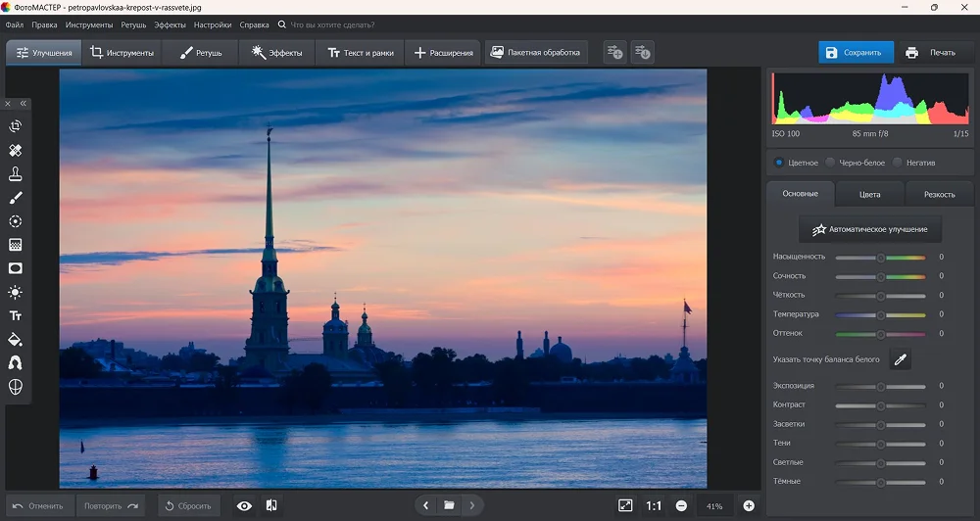Open the Расширения add-ons menu

click(443, 53)
